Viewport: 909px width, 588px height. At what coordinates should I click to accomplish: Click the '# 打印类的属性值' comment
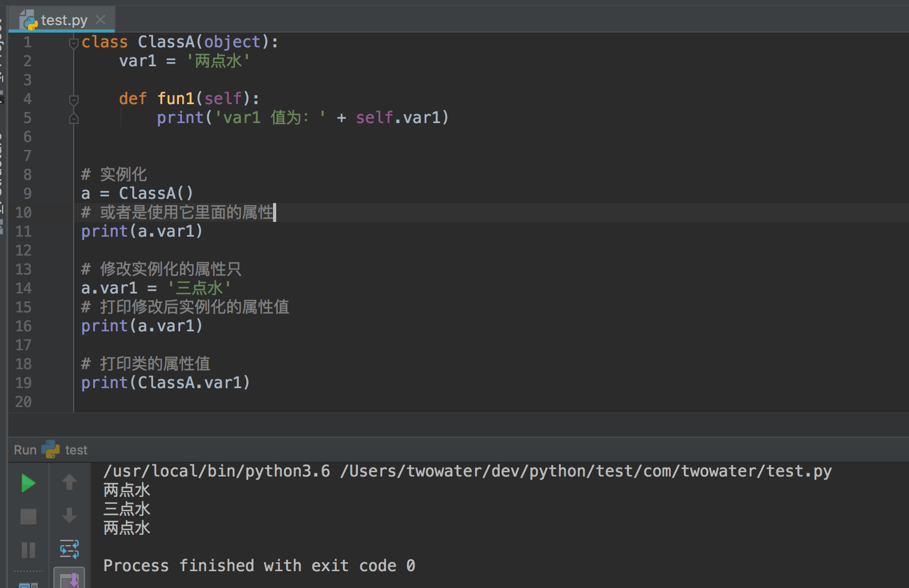coord(146,364)
